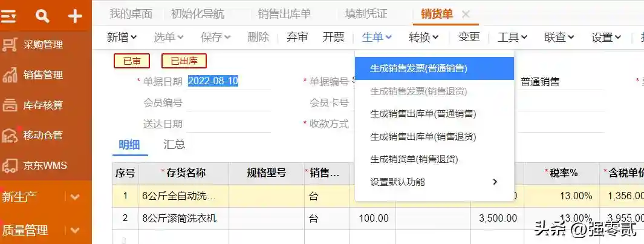Switch to the 汇总 tab

tap(174, 145)
